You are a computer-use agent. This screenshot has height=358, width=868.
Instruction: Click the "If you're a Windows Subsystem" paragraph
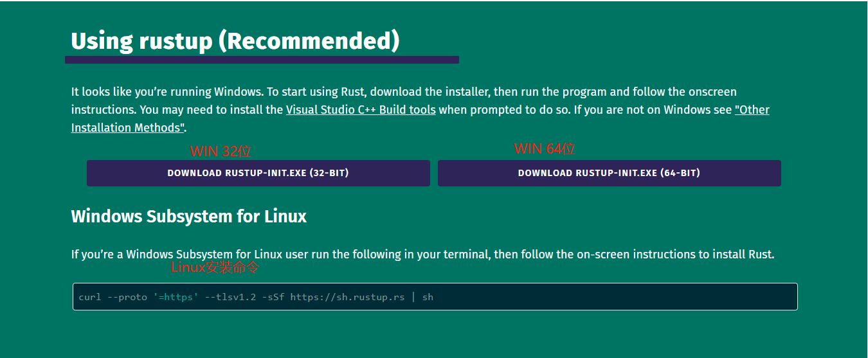(x=423, y=255)
